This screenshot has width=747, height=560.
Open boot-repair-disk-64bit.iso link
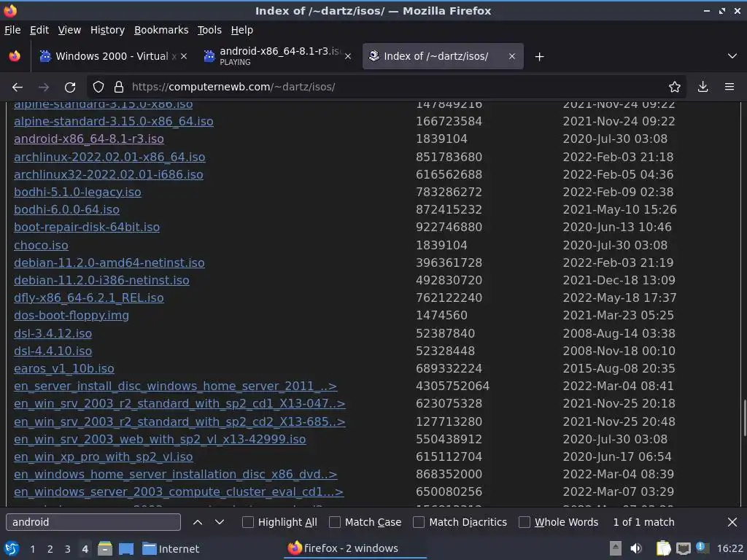[87, 227]
